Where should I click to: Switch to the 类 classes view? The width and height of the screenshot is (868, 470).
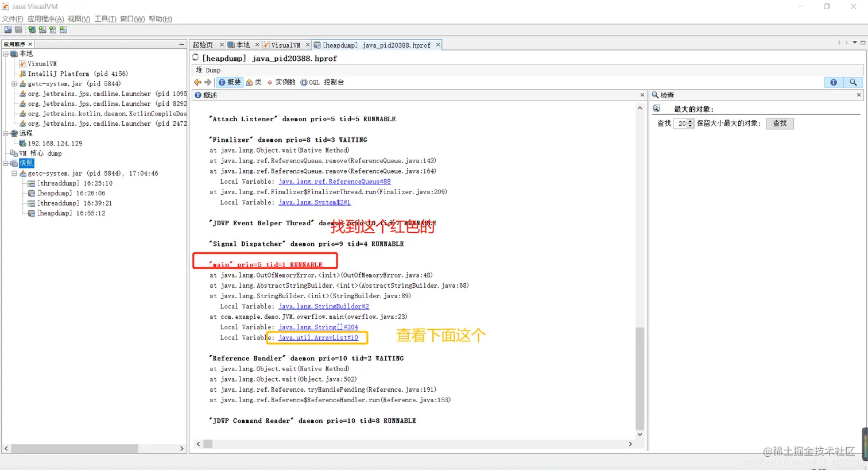click(254, 82)
